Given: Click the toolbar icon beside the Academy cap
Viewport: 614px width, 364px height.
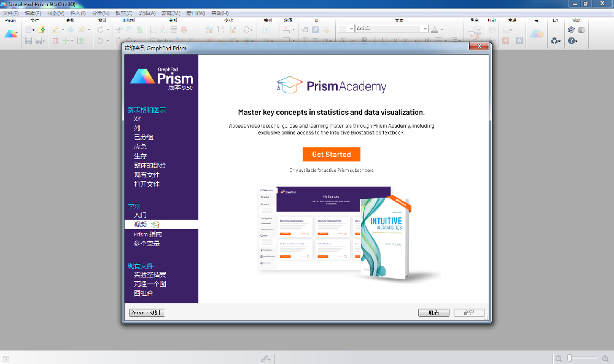Looking at the screenshot, I should [581, 29].
